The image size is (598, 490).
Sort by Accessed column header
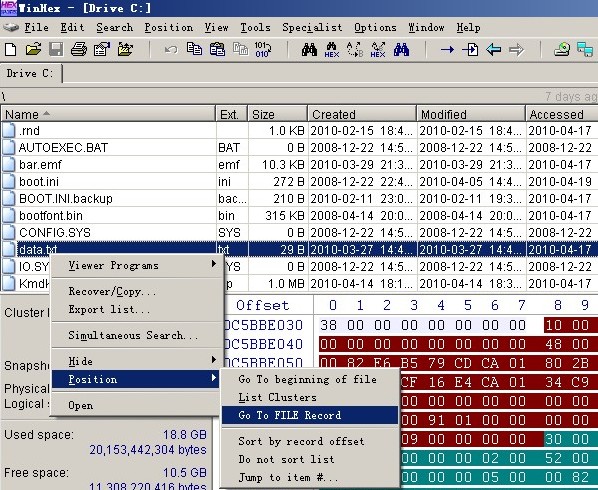(562, 114)
